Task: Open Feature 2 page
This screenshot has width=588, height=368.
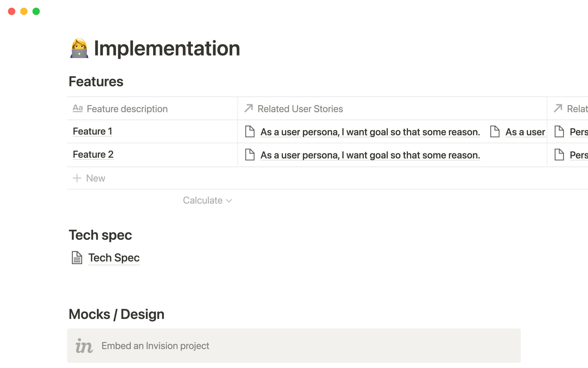Action: pos(93,155)
